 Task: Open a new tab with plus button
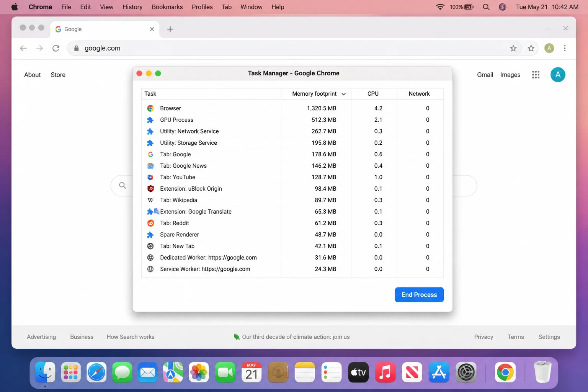tap(170, 29)
